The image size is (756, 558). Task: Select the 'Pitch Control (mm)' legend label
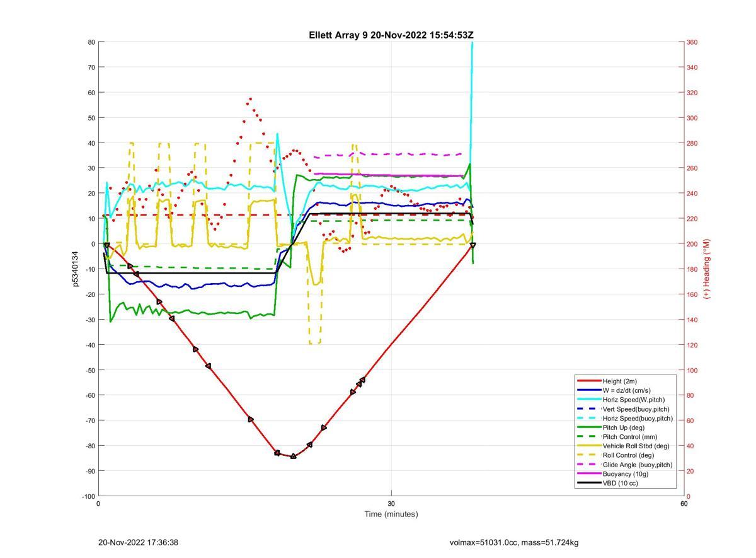pyautogui.click(x=629, y=437)
